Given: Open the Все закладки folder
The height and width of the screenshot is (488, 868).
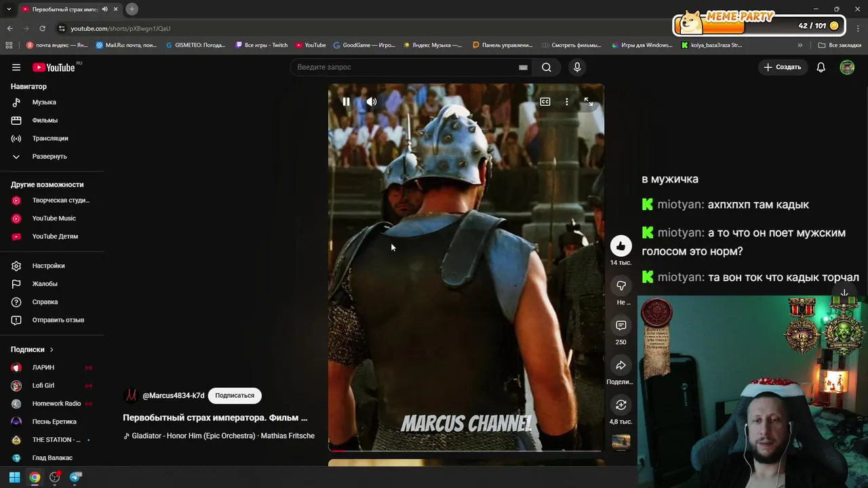Looking at the screenshot, I should point(840,45).
